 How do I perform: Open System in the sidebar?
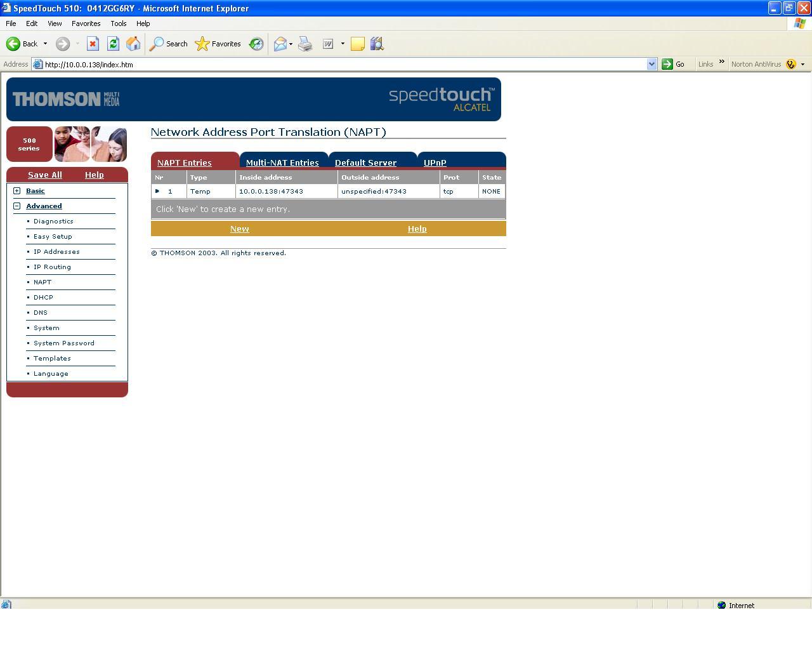46,328
